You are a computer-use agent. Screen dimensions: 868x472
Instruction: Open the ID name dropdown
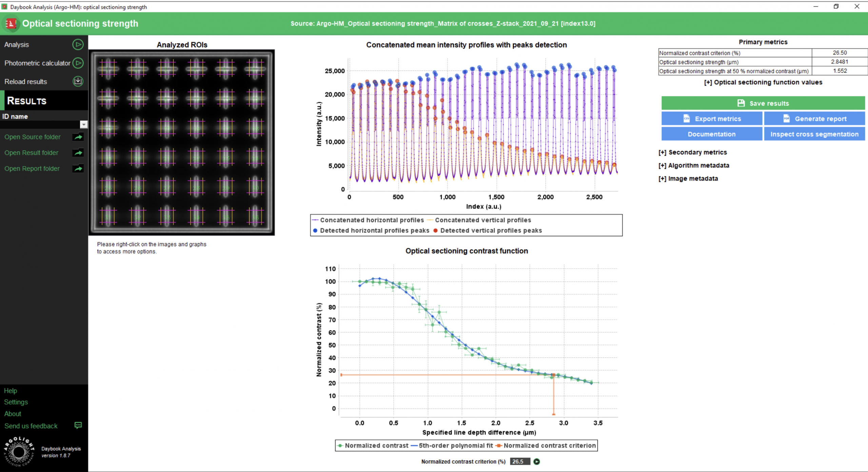(x=84, y=124)
